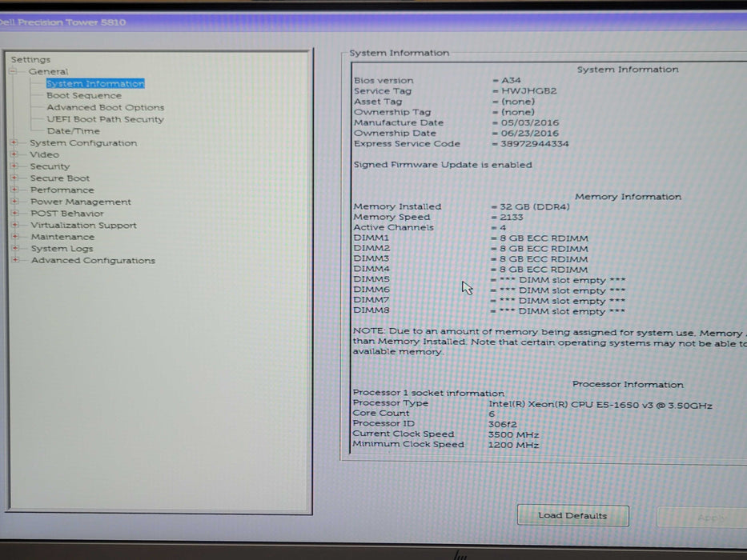Select the System Logs category label
Screen dimensions: 747x560
(62, 249)
